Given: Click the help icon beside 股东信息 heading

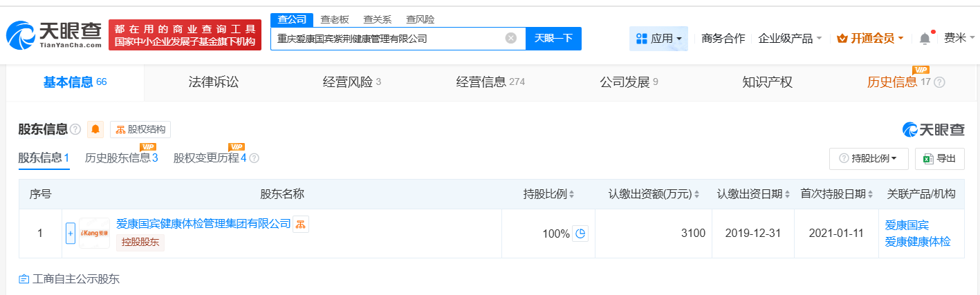Looking at the screenshot, I should (75, 129).
